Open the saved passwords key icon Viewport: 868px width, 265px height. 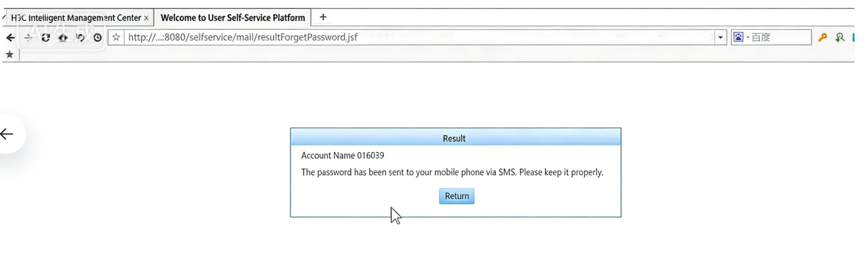pyautogui.click(x=823, y=37)
